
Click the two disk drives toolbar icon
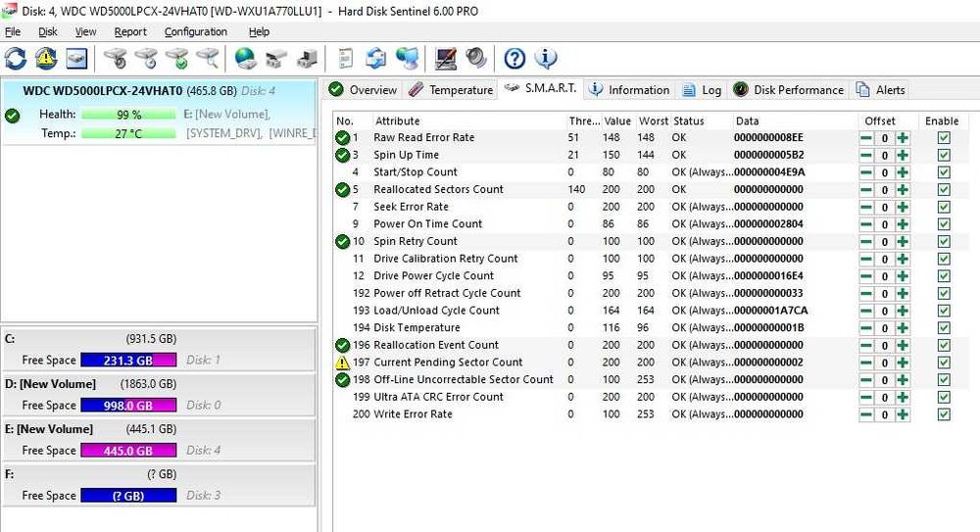pyautogui.click(x=275, y=59)
